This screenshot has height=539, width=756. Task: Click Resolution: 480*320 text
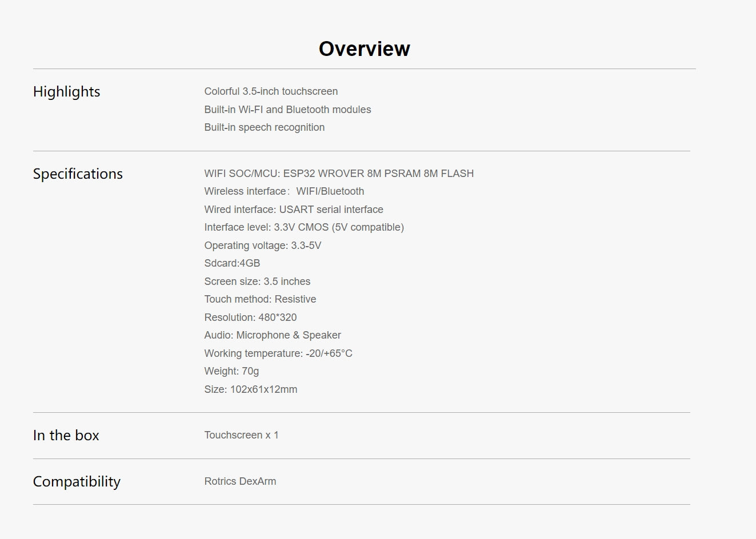[250, 317]
